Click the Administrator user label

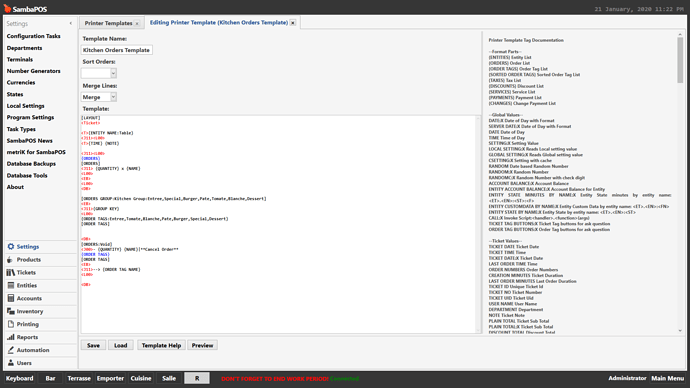pyautogui.click(x=627, y=378)
